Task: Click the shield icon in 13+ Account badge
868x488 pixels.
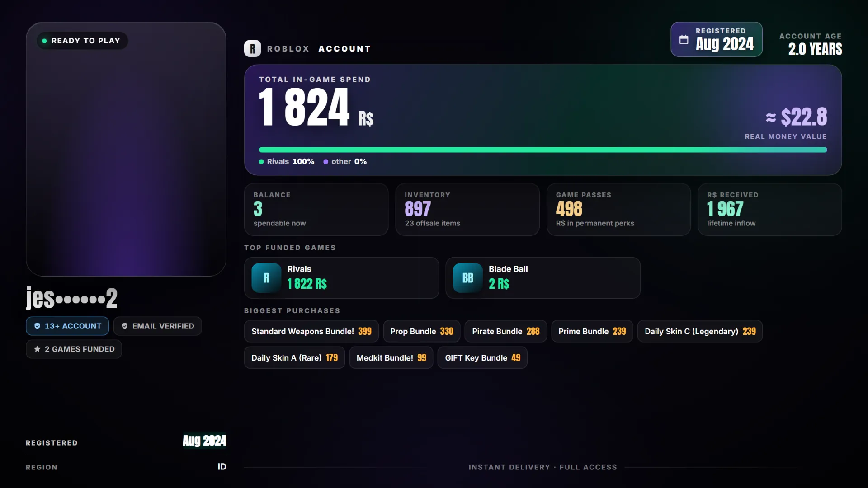Action: (37, 326)
